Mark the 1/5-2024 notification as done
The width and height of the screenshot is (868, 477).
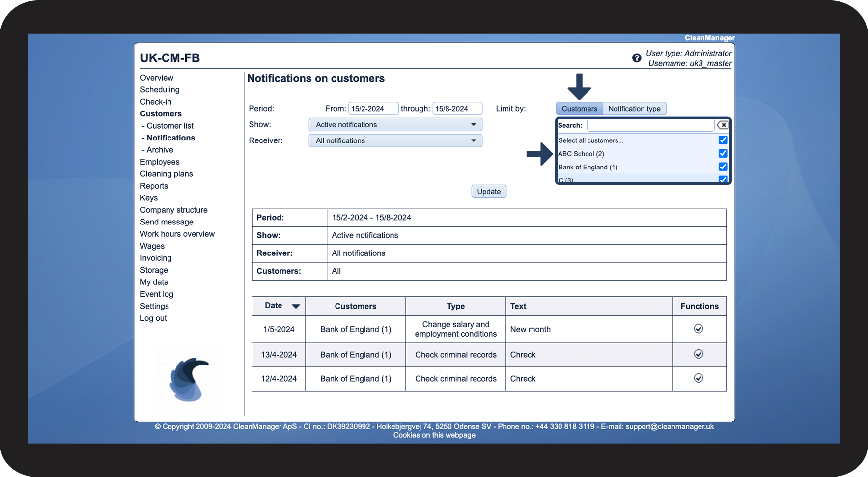[x=699, y=329]
